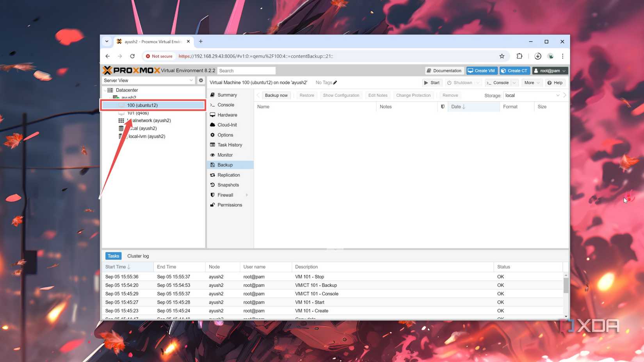The height and width of the screenshot is (362, 644).
Task: Open the More actions dropdown
Action: tap(532, 83)
